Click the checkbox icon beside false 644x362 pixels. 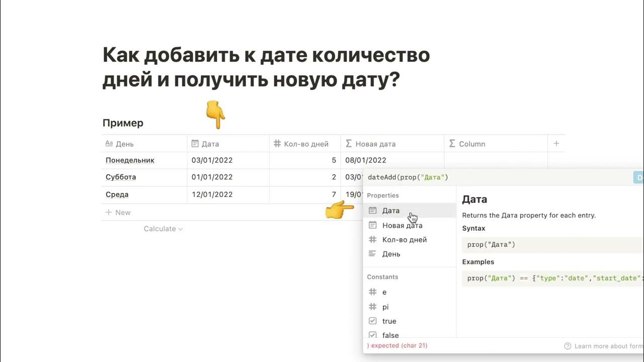[372, 335]
